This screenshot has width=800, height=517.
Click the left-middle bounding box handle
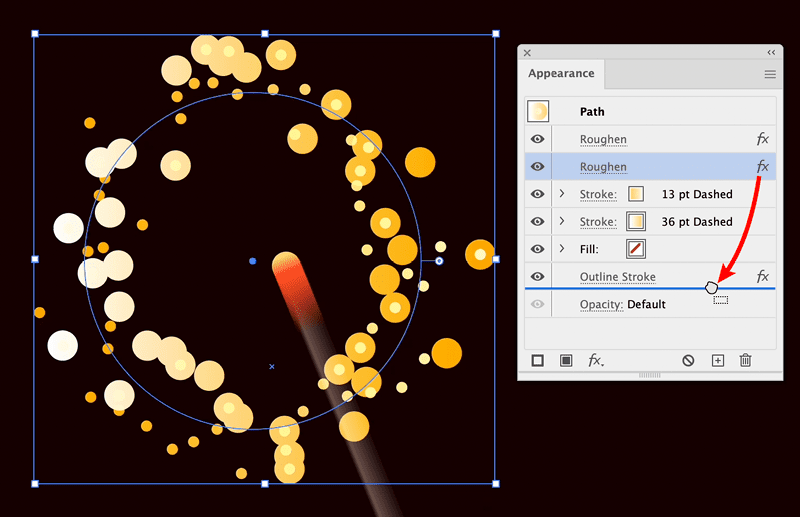pos(35,259)
